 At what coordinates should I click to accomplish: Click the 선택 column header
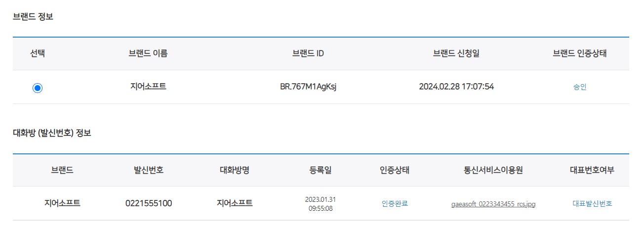[38, 53]
